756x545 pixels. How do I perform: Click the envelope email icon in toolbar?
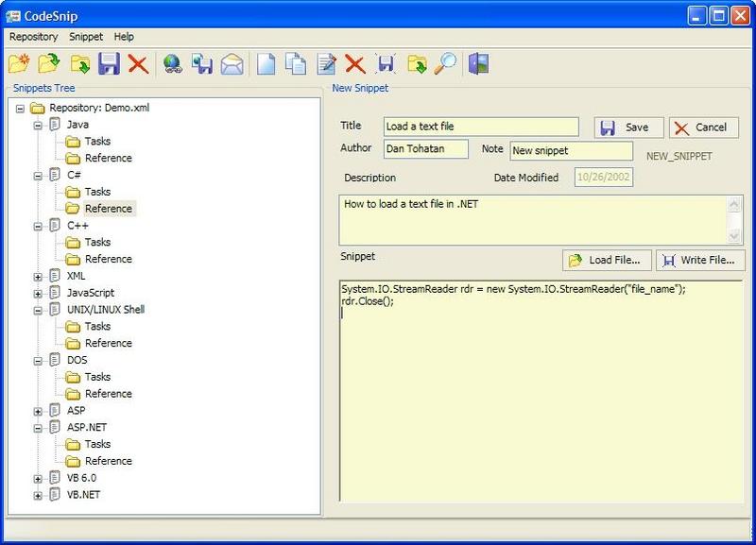pos(232,64)
